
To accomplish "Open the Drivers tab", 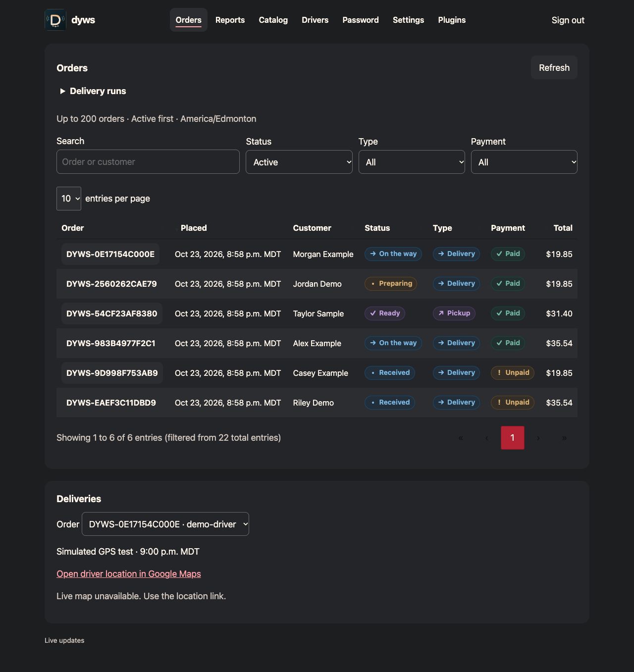I will pos(315,20).
